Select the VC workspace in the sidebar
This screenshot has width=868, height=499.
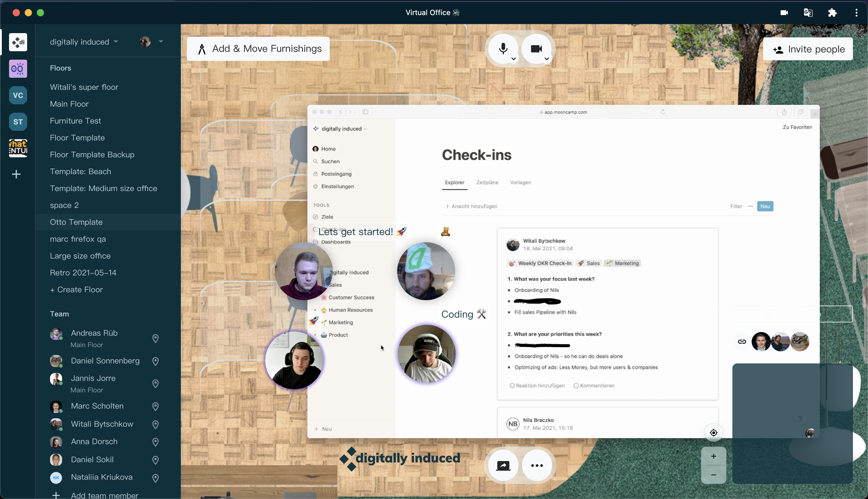[x=17, y=95]
